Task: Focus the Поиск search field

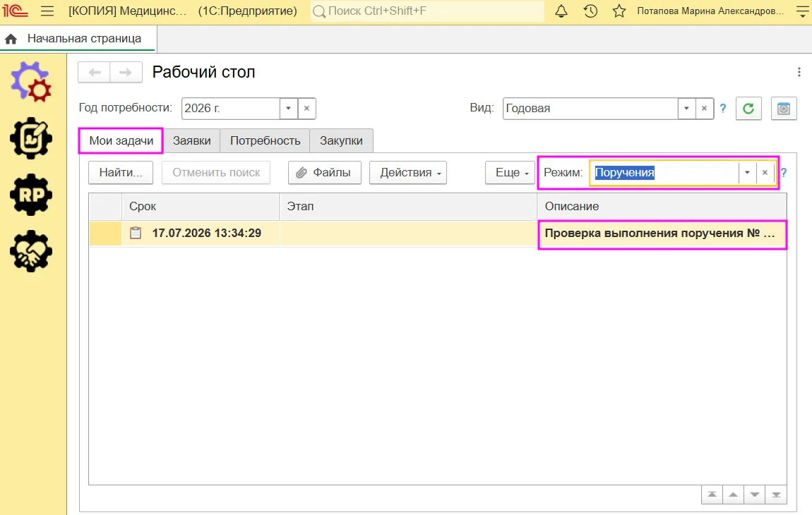Action: tap(428, 11)
